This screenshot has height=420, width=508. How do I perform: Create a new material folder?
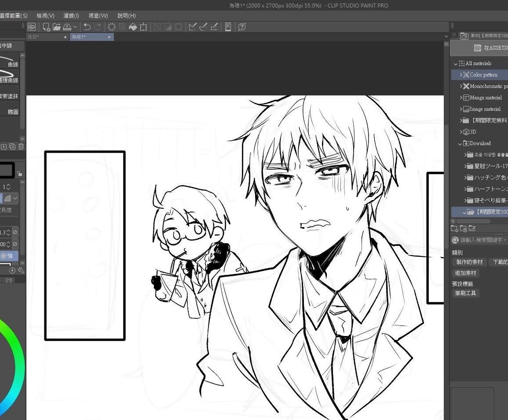tap(454, 229)
